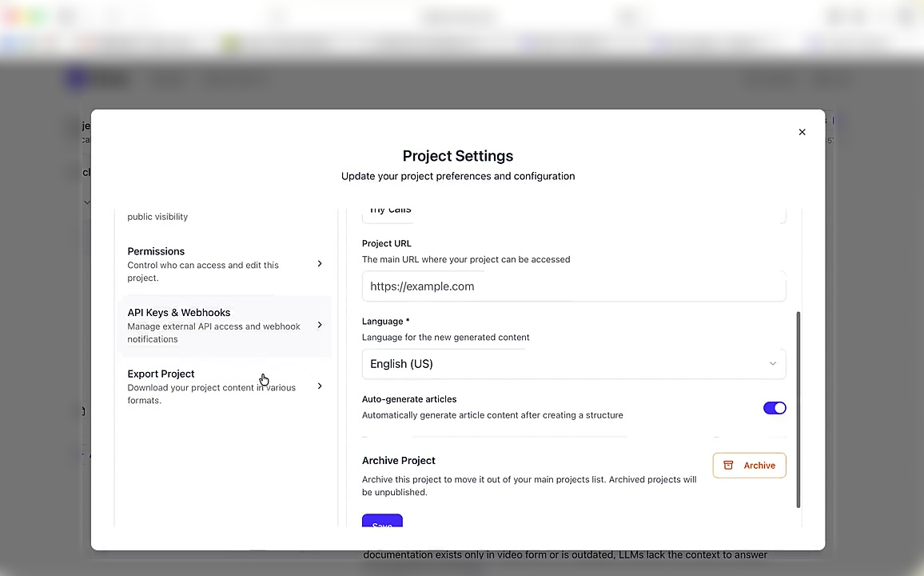Click the arrow icon beside Export Project

320,386
